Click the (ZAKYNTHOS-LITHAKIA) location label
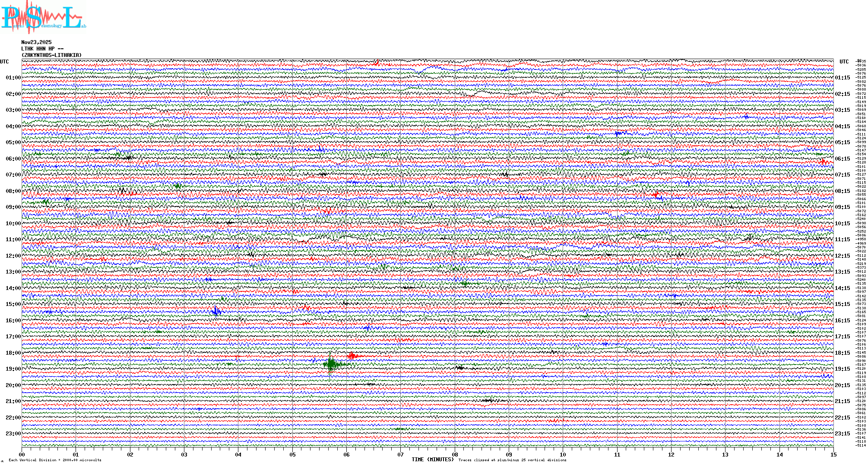The width and height of the screenshot is (868, 466). [x=51, y=55]
